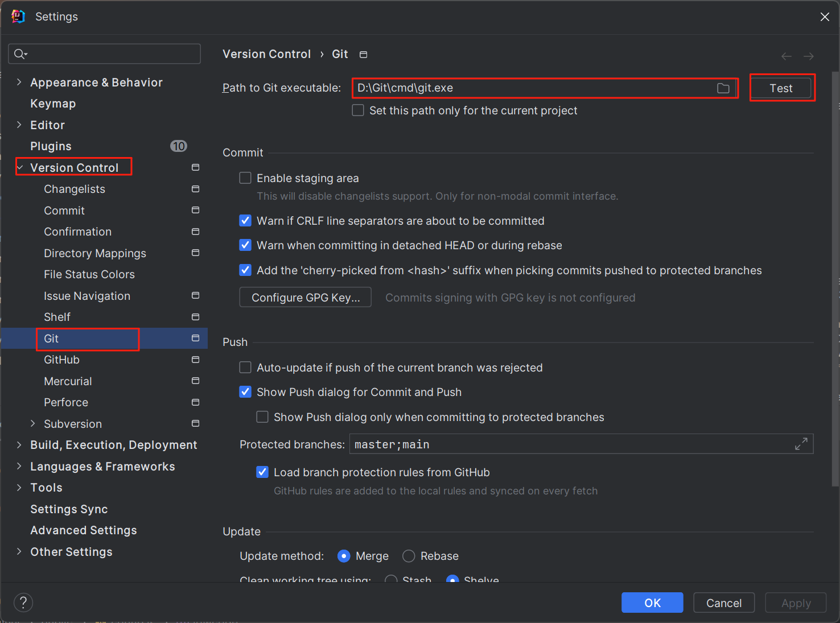Click the settings search input field

[x=105, y=54]
